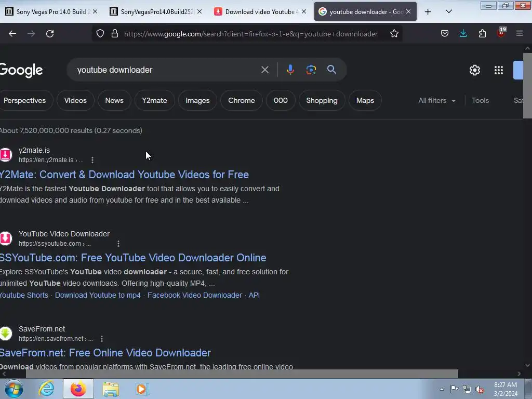List all tabs with the chevron

click(x=448, y=11)
